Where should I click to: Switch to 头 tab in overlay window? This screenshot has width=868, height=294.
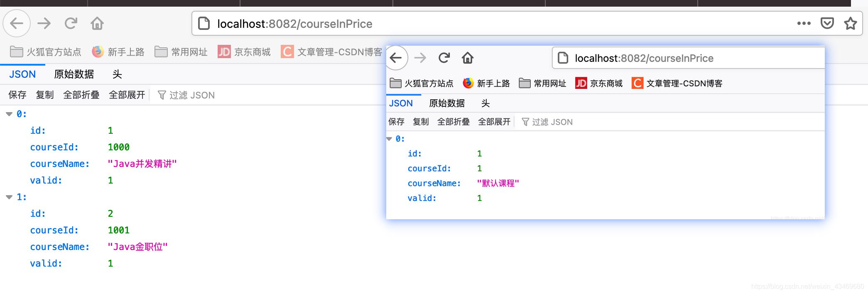pyautogui.click(x=485, y=103)
